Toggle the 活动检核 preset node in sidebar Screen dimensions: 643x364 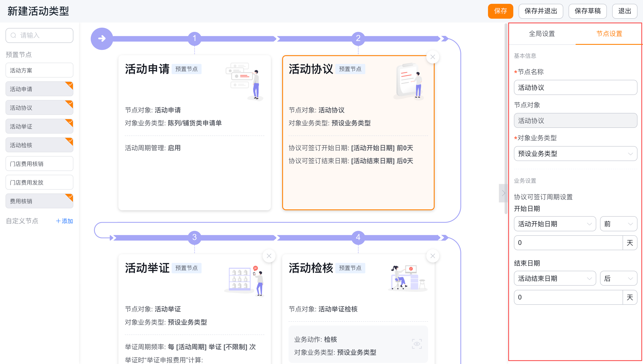coord(40,145)
